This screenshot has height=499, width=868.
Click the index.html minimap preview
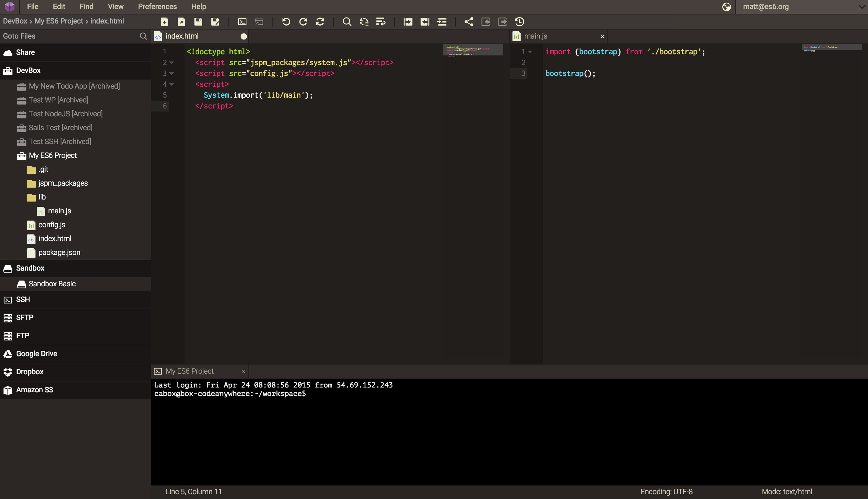click(473, 50)
